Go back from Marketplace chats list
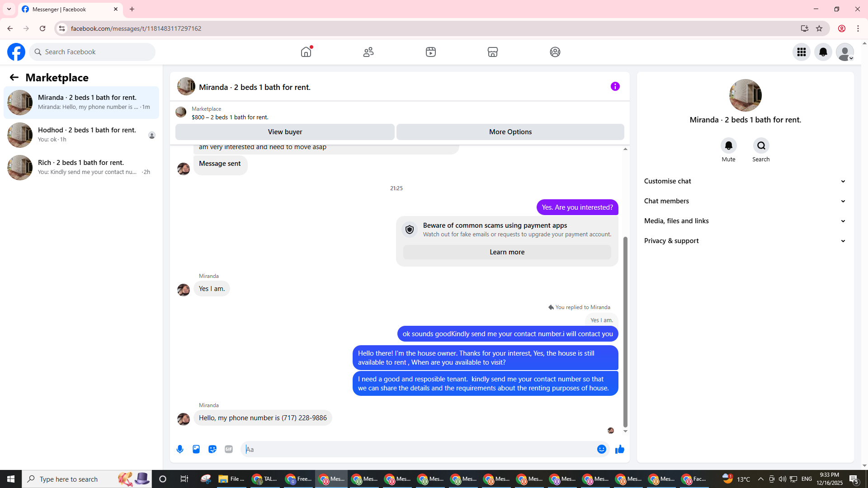The width and height of the screenshot is (868, 488). pos(14,78)
